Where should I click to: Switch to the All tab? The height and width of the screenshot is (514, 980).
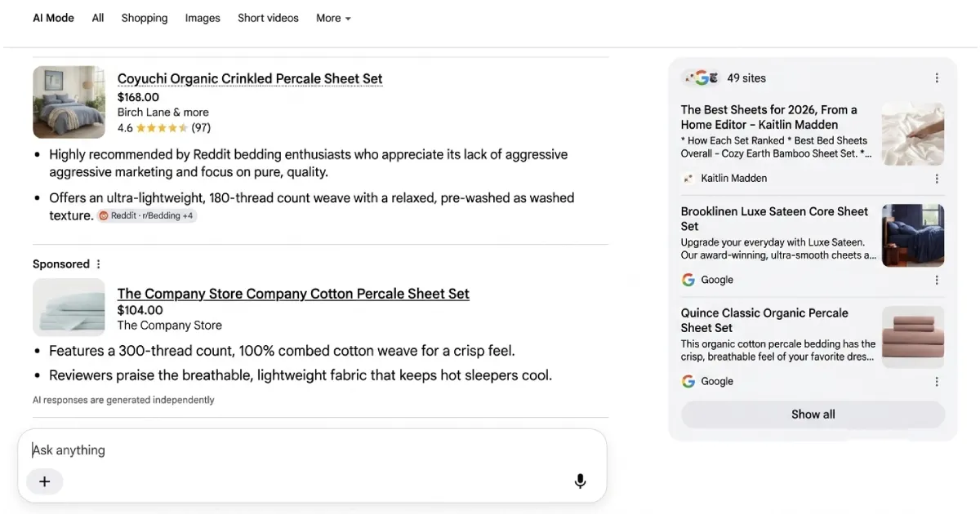pyautogui.click(x=98, y=18)
